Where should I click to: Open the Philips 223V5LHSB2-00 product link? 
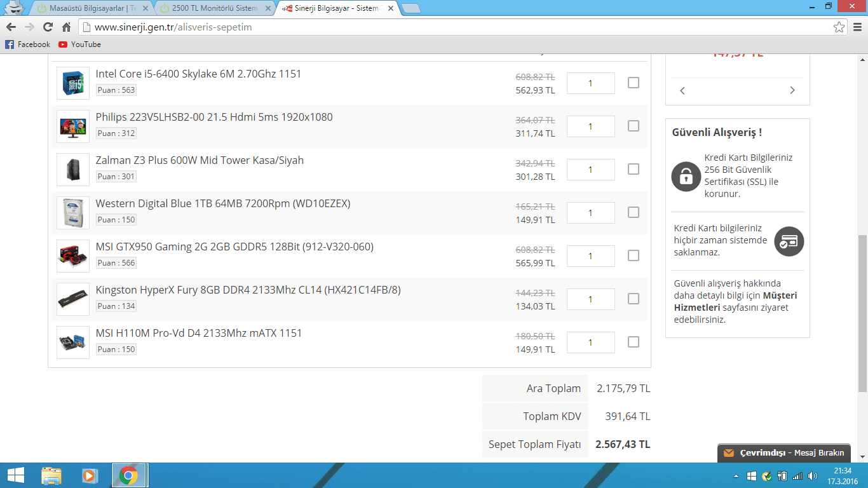point(214,117)
